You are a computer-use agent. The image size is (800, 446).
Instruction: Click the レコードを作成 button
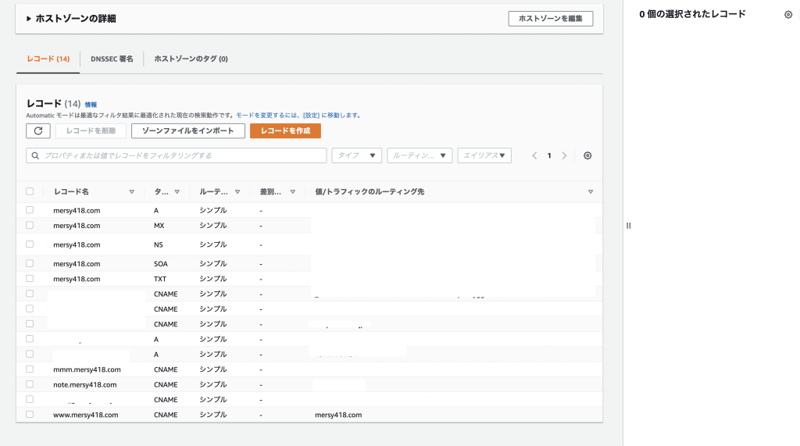(x=285, y=131)
